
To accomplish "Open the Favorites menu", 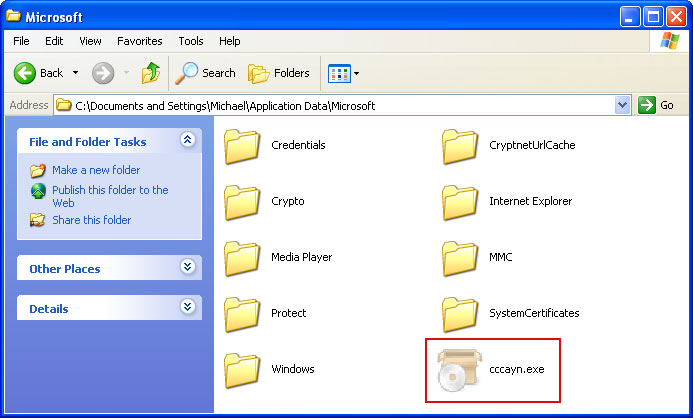I will coord(140,41).
